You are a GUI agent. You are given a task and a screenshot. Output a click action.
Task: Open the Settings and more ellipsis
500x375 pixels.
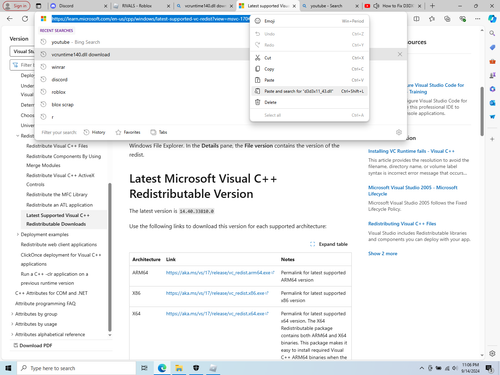coord(478,19)
